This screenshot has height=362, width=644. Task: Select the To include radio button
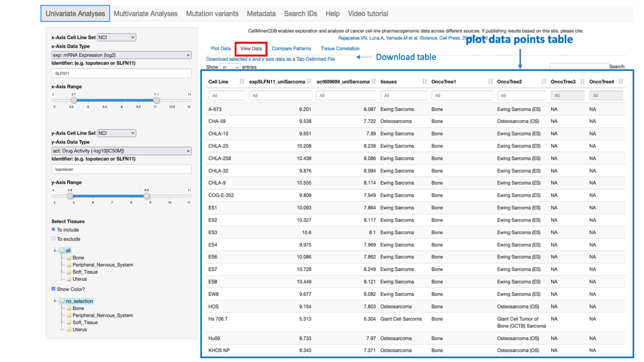click(x=53, y=229)
